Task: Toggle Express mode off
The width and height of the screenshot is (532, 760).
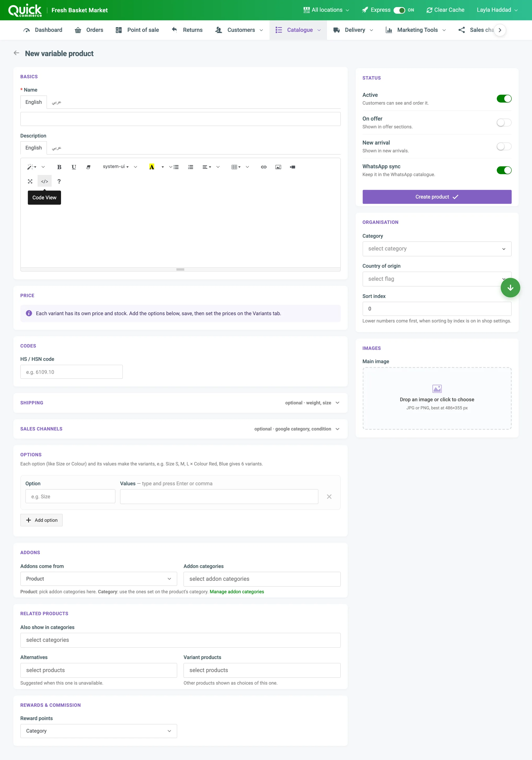Action: pyautogui.click(x=399, y=10)
